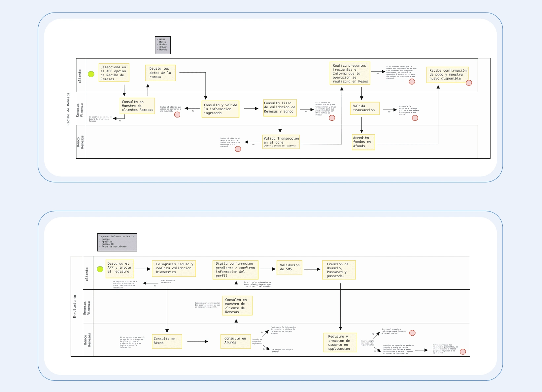Click 'cliente' lane label in Enrolamiento diagram
The image size is (542, 392).
pos(87,274)
